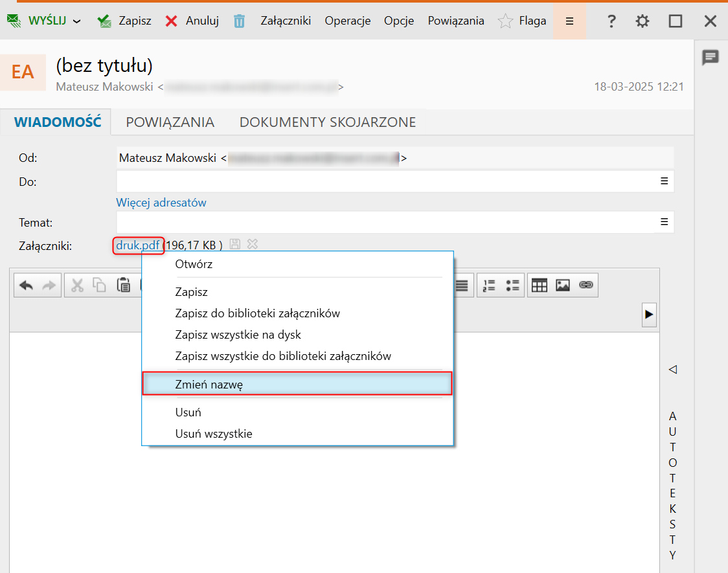Insert a hyperlink via chain icon
Image resolution: width=728 pixels, height=573 pixels.
586,285
